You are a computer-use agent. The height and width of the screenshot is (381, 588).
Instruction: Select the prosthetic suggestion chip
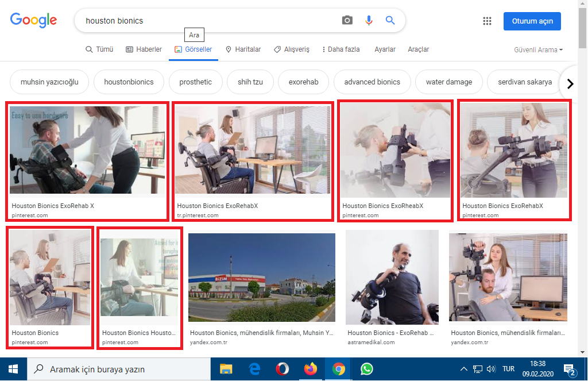(195, 82)
